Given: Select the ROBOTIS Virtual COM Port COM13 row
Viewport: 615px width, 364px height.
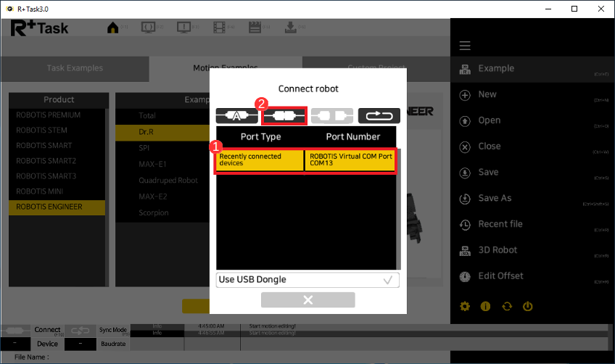Looking at the screenshot, I should [x=350, y=160].
